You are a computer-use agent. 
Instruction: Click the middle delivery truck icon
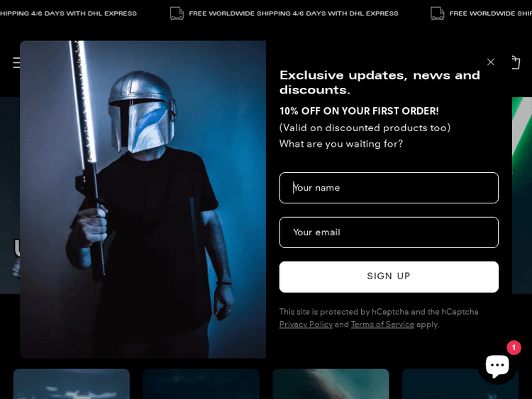pyautogui.click(x=177, y=13)
